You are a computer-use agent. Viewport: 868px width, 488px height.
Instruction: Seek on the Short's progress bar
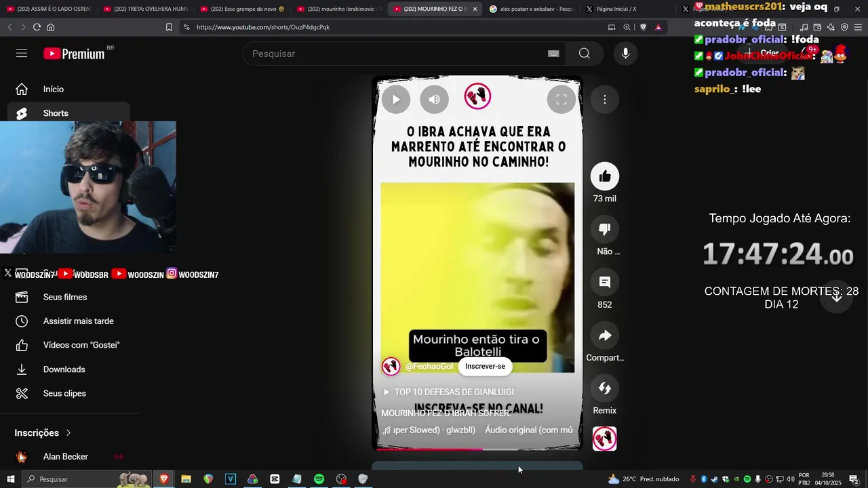(477, 449)
